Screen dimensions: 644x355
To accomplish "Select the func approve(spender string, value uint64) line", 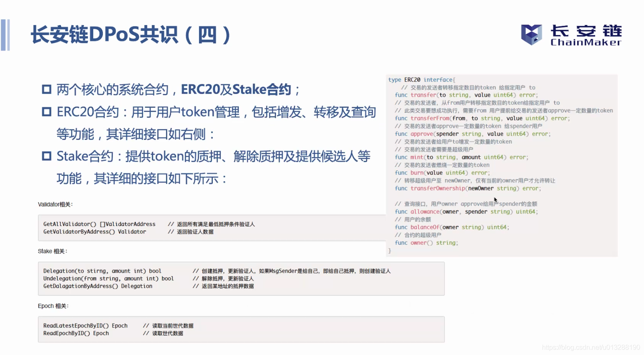I will coord(473,134).
